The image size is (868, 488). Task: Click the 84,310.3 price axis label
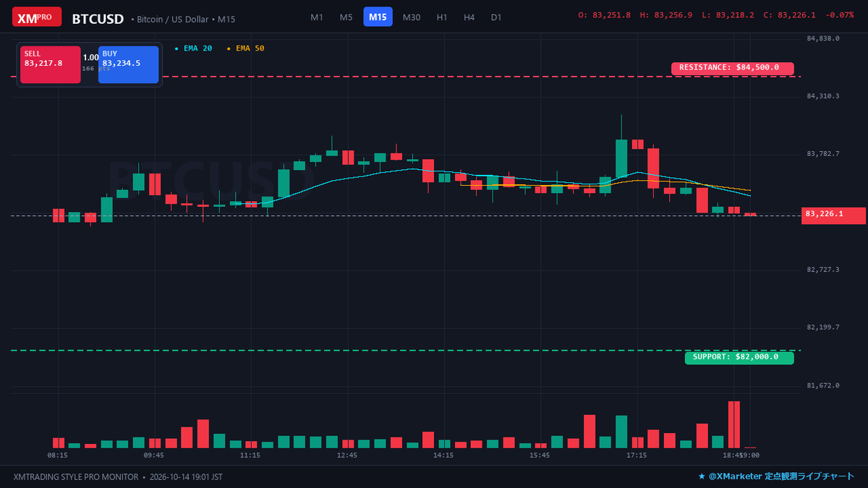coord(823,96)
